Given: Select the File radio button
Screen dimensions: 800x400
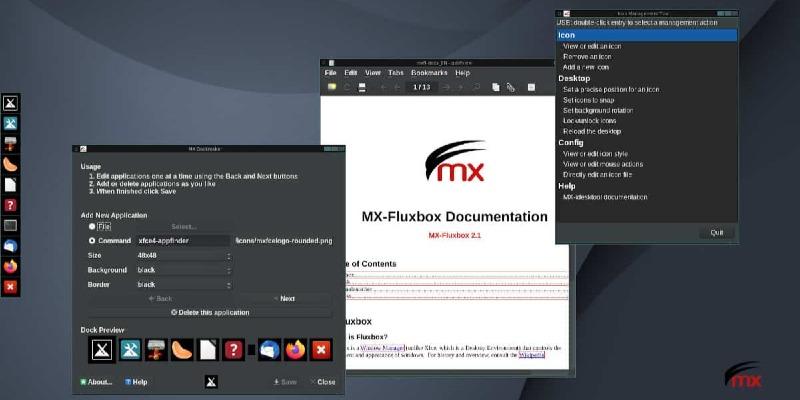Looking at the screenshot, I should tap(93, 226).
